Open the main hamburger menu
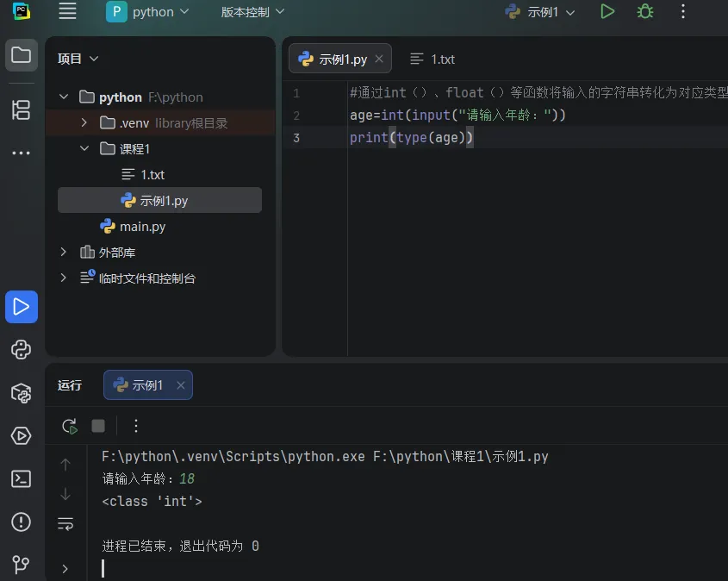This screenshot has height=581, width=728. point(67,11)
